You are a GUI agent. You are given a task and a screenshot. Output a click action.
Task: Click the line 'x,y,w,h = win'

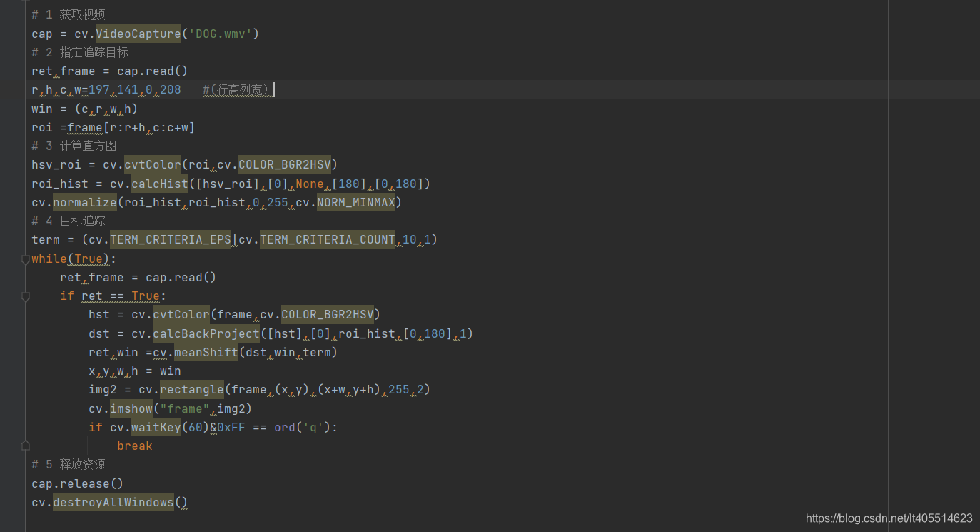pyautogui.click(x=135, y=371)
